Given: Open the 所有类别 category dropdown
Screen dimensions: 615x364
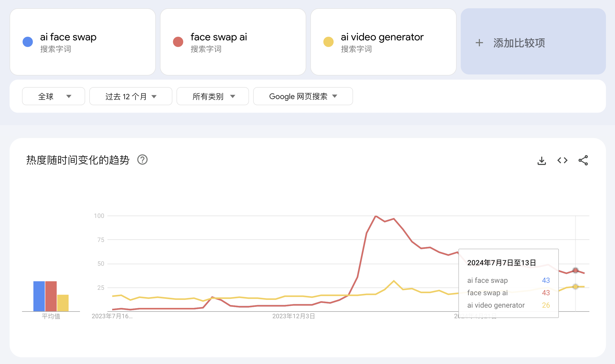Looking at the screenshot, I should (x=213, y=96).
